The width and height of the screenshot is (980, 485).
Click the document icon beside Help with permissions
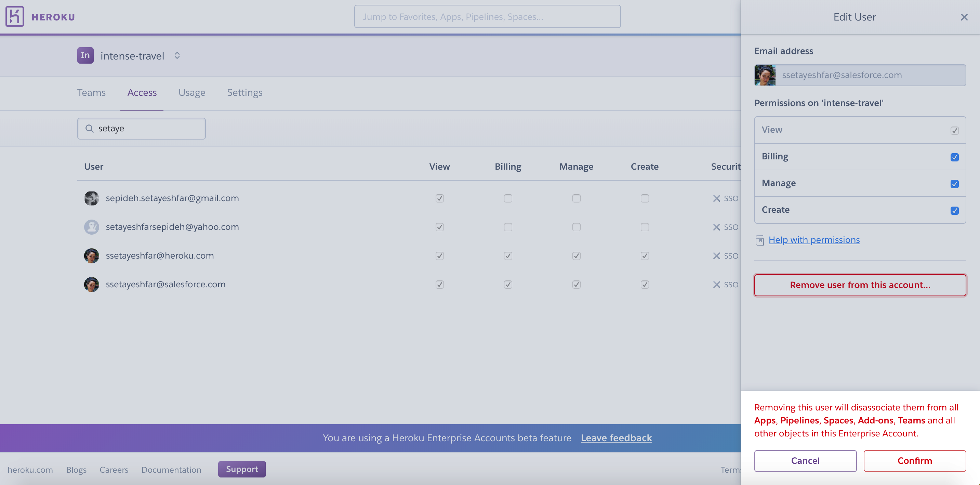pos(759,240)
